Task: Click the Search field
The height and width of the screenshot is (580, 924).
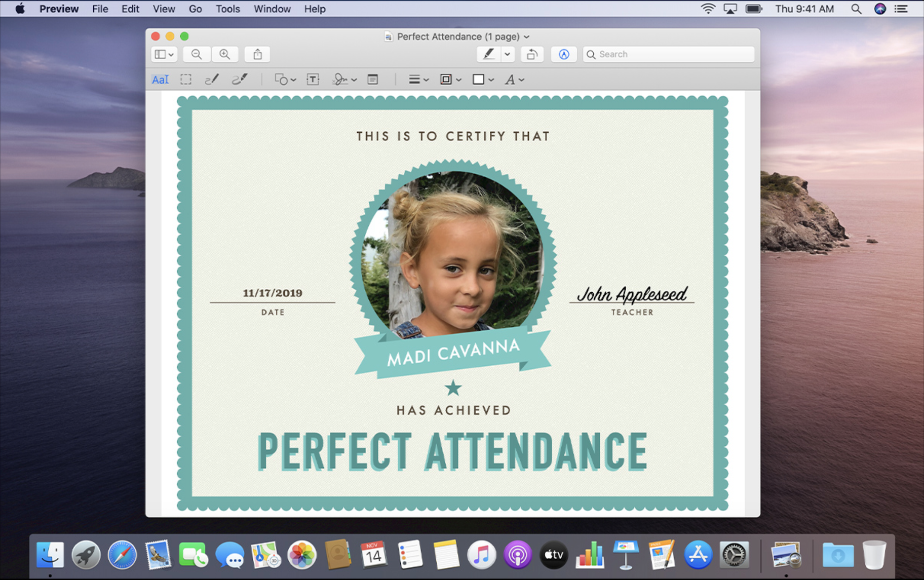Action: tap(669, 54)
